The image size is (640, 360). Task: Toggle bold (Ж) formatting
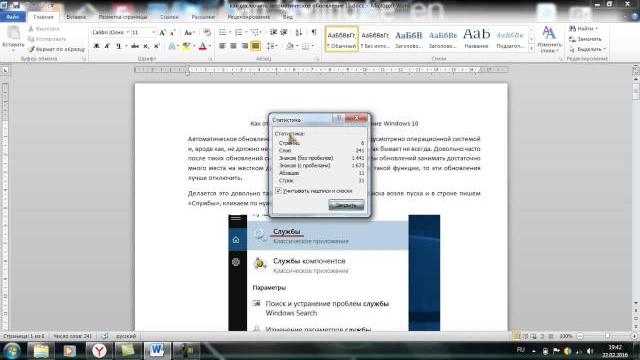97,46
